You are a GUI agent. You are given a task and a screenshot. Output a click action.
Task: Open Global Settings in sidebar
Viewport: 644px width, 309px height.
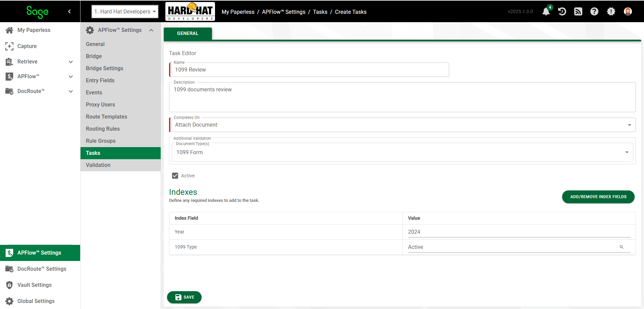(x=40, y=301)
